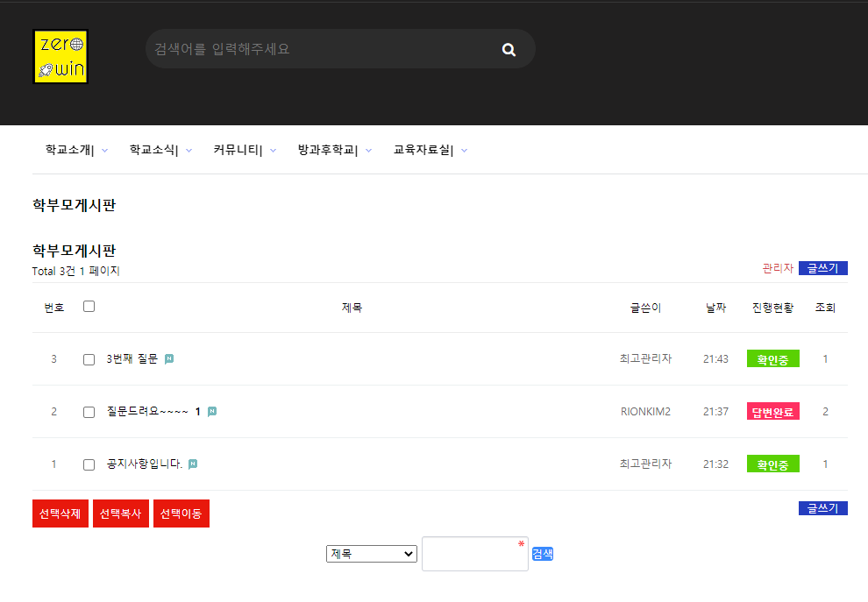This screenshot has height=602, width=868.
Task: Click comment count 1 on 질문드려요~~~~
Action: 197,412
